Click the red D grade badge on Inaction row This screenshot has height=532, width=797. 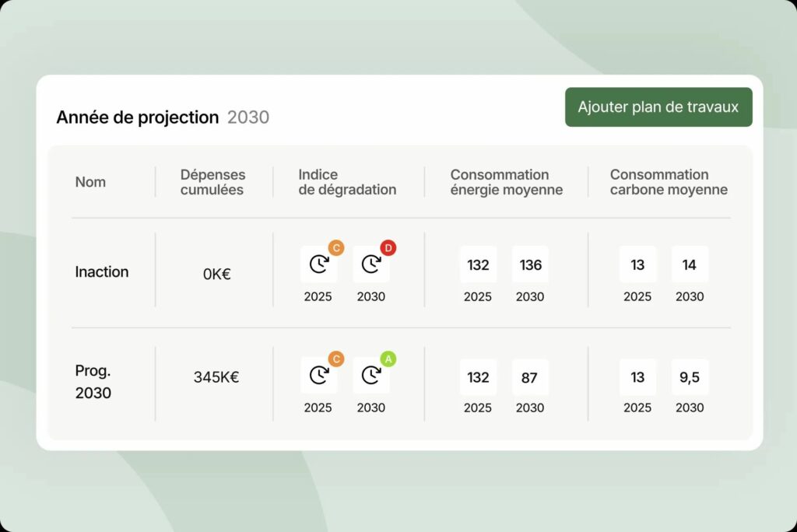388,247
